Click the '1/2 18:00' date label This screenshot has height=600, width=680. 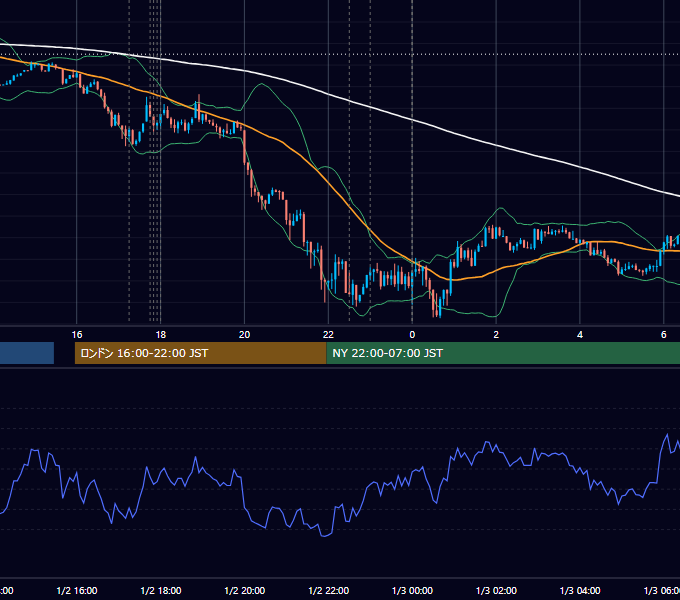tap(161, 591)
